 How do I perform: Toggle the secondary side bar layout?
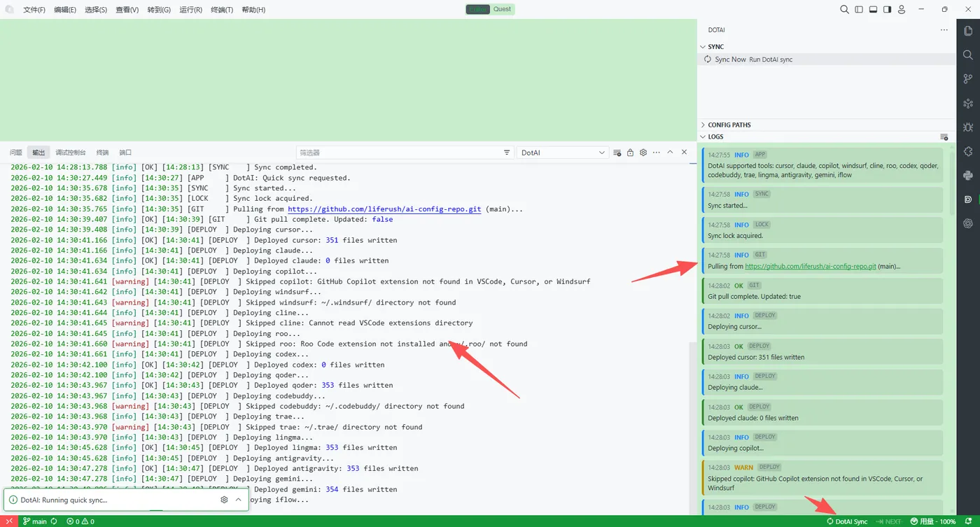[x=887, y=10]
